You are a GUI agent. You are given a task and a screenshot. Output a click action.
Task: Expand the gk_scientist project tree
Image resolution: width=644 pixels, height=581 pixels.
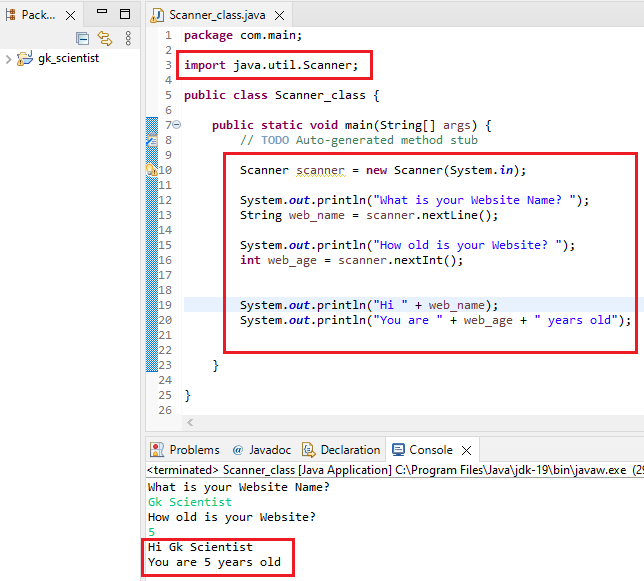click(x=8, y=59)
